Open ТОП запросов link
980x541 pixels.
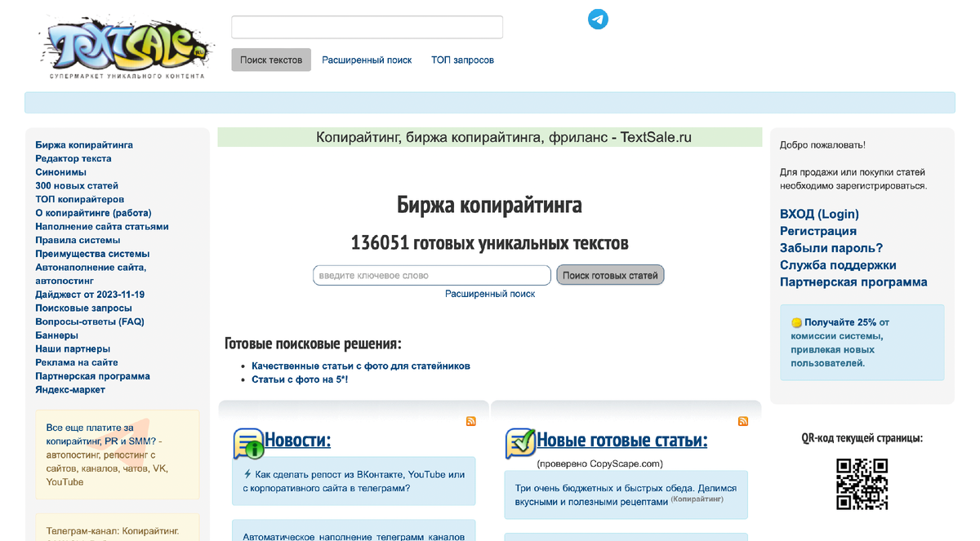pyautogui.click(x=462, y=60)
